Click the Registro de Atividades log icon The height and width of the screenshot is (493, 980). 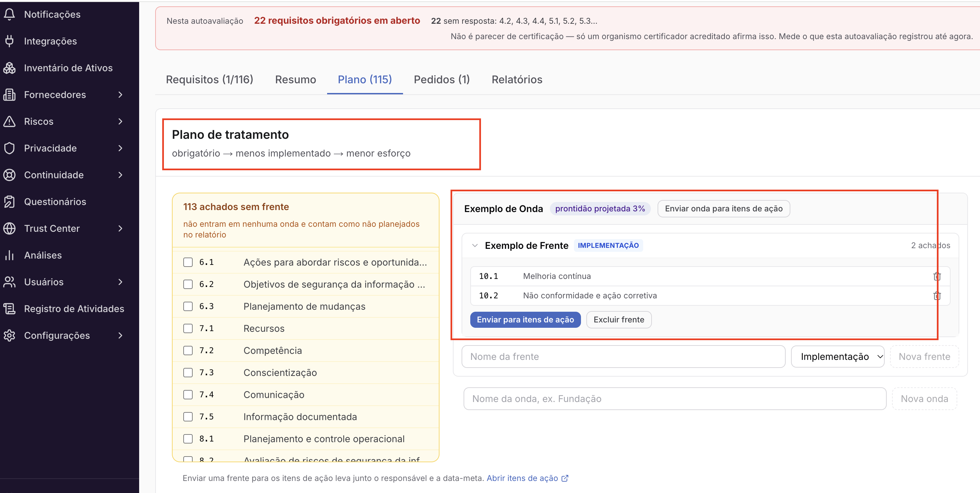pos(9,308)
